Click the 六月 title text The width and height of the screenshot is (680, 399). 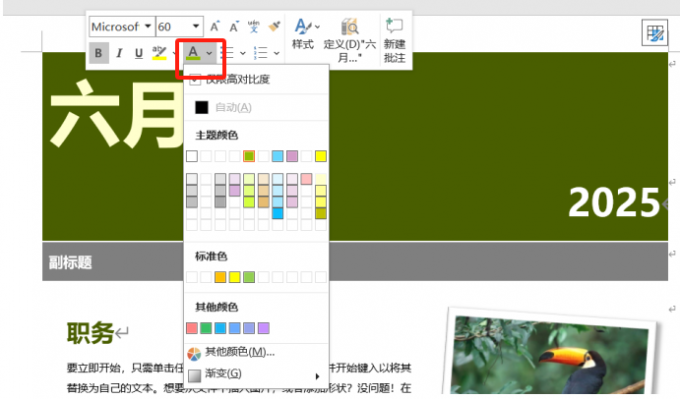(116, 115)
